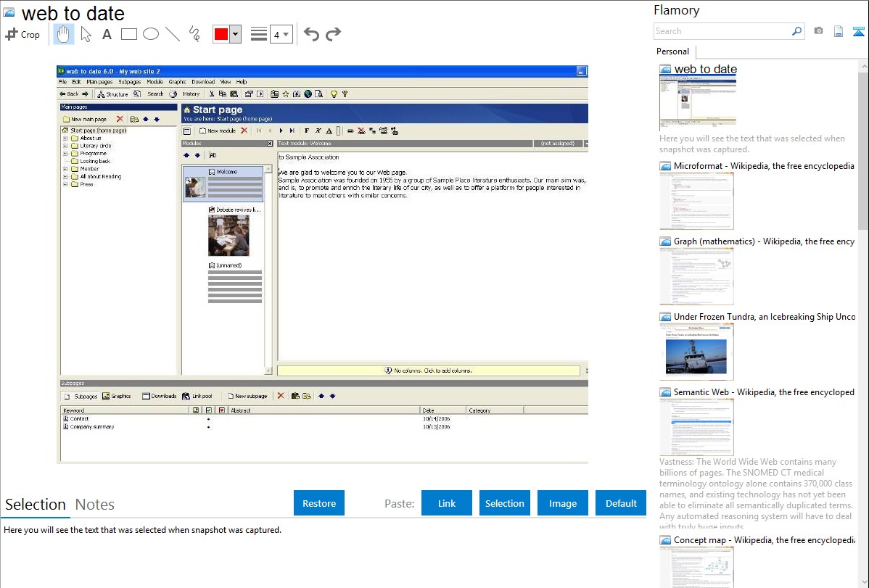
Task: Choose the freehand squiggle drawing tool
Action: (x=194, y=34)
